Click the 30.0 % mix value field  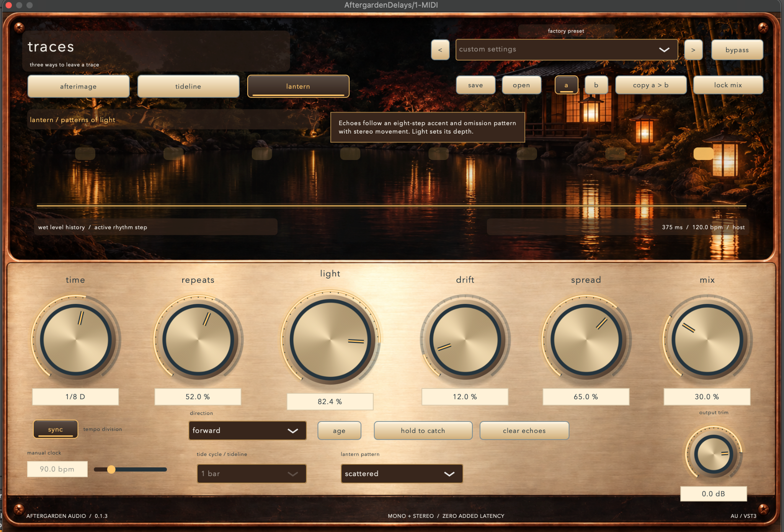pos(707,397)
